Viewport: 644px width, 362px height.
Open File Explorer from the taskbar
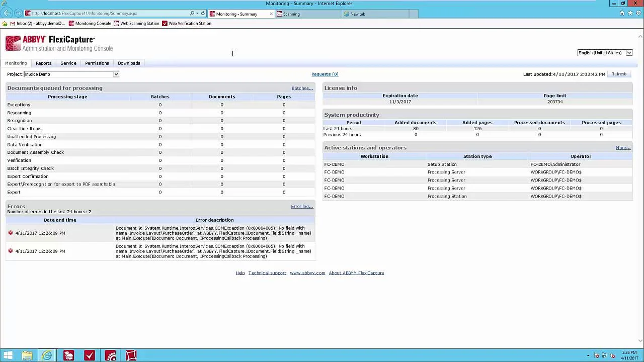point(27,355)
